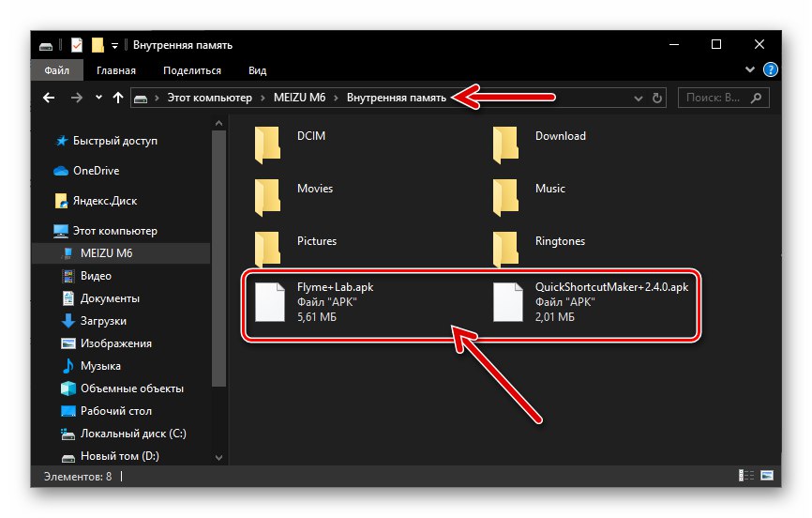
Task: Open Customize Quick Access Toolbar dropdown
Action: tap(114, 46)
